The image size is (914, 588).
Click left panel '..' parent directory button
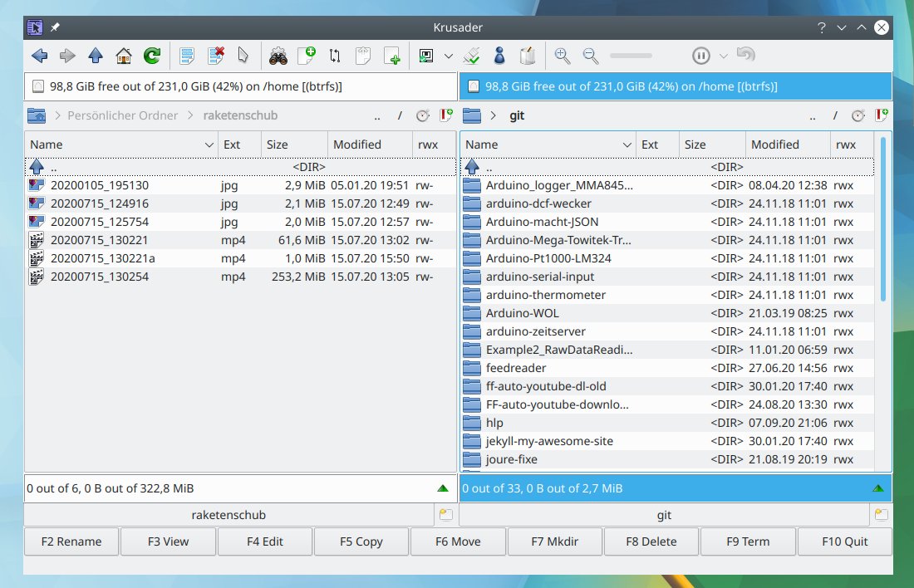[x=377, y=116]
